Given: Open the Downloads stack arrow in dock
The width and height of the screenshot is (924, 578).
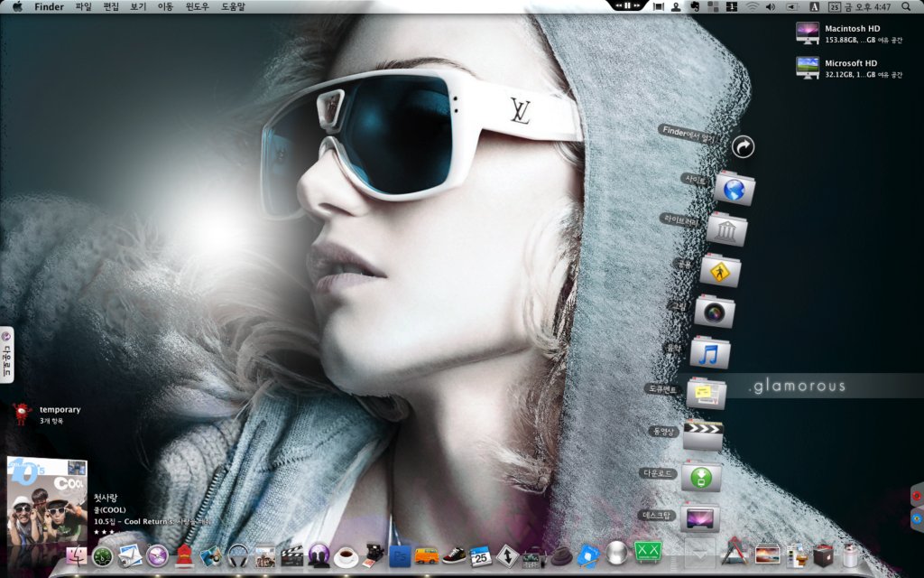Looking at the screenshot, I should pos(699,554).
